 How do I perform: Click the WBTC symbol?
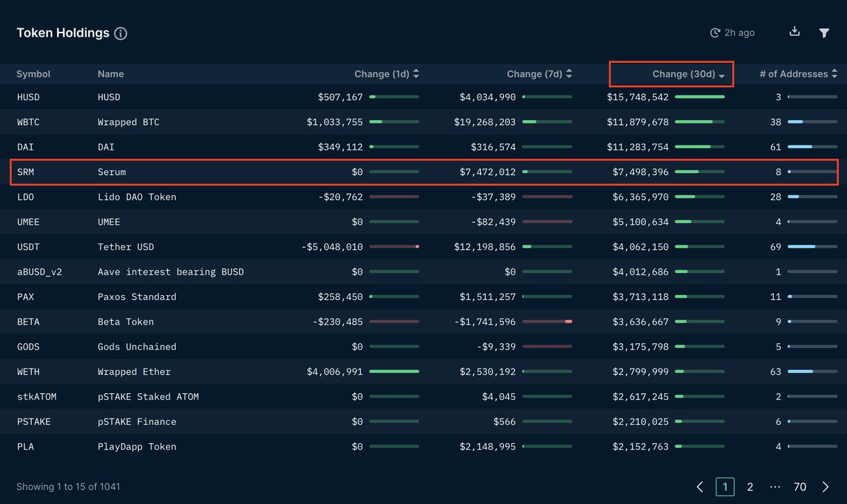pyautogui.click(x=28, y=122)
